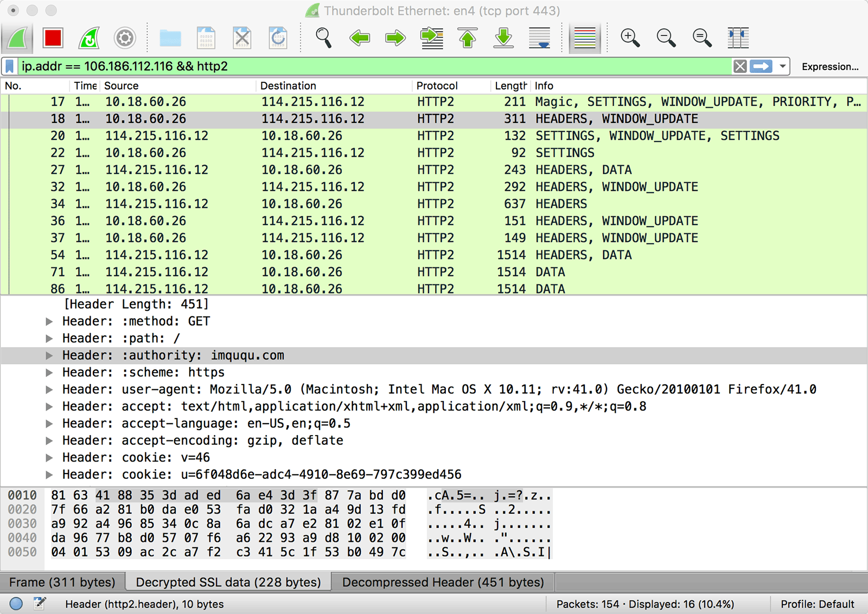868x614 pixels.
Task: Select packet 27 HEADERS, DATA row
Action: click(434, 170)
